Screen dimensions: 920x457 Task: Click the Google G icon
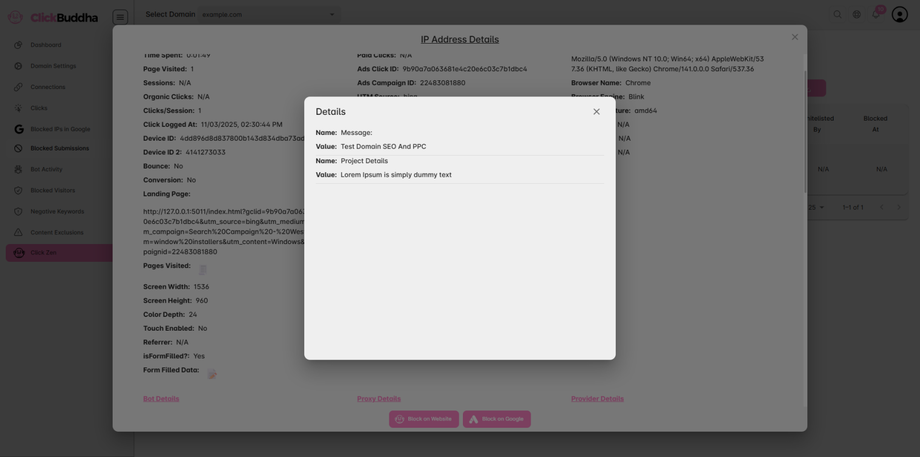click(x=19, y=129)
